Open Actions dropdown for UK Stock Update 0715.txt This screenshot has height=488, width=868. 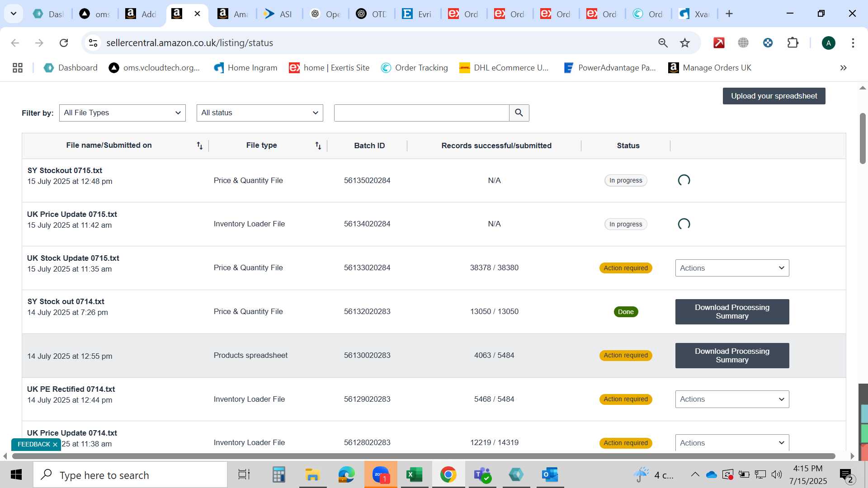click(x=732, y=268)
